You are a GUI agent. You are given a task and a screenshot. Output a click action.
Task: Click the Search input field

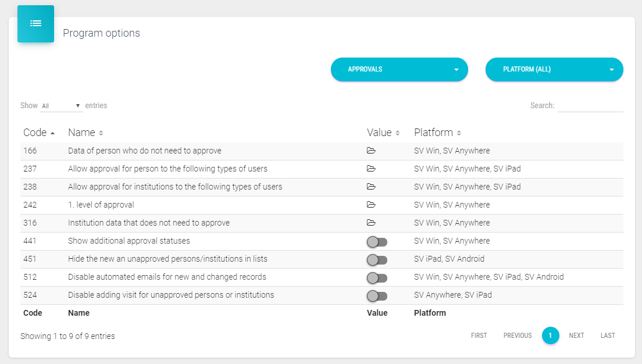590,106
